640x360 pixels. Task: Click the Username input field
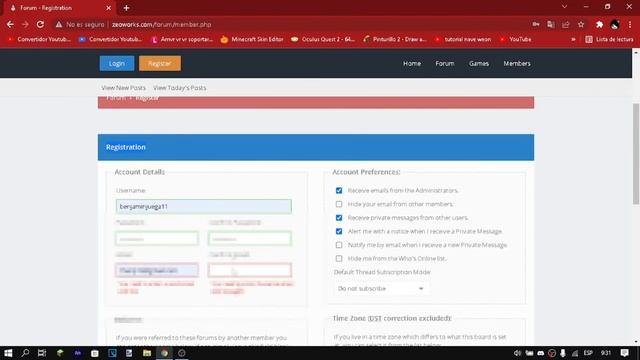point(204,207)
